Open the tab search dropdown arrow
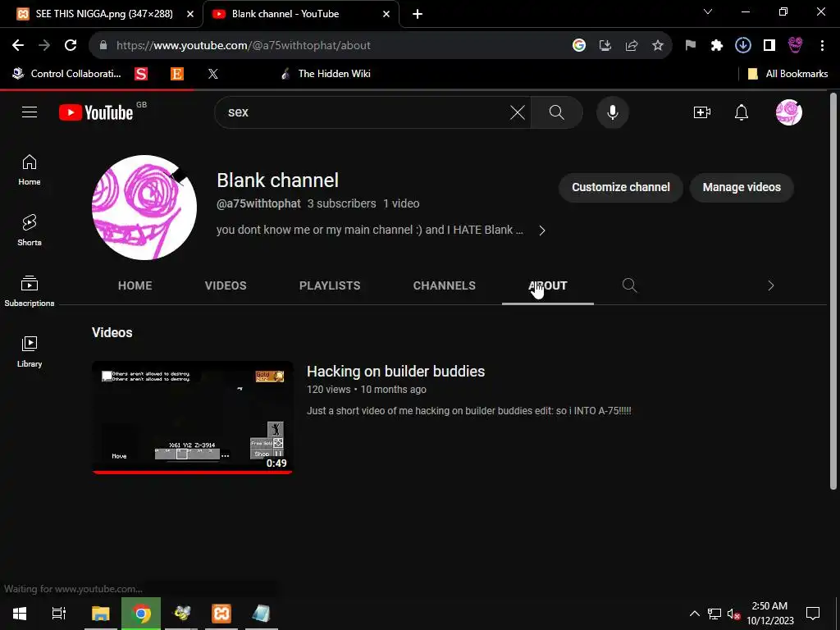 pyautogui.click(x=708, y=11)
